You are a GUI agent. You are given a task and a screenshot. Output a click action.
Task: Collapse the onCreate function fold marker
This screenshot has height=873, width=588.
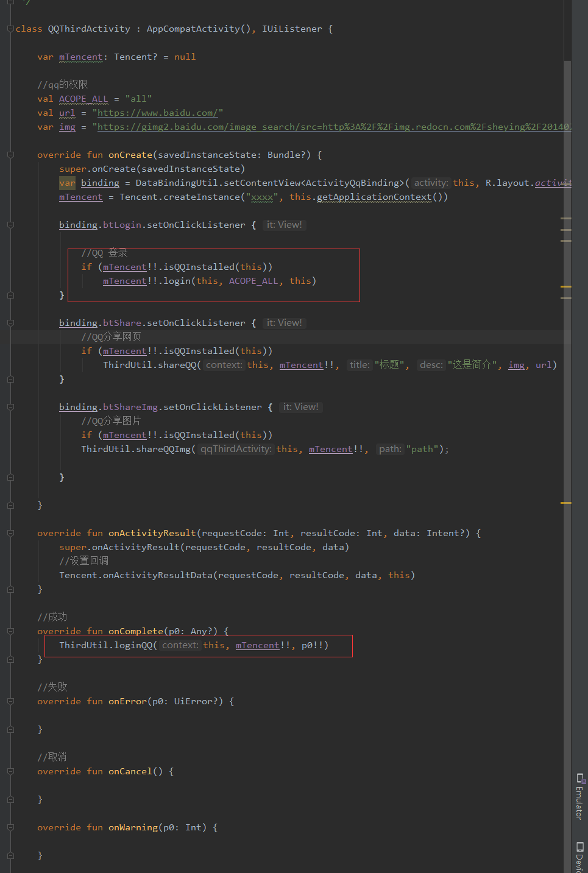point(10,155)
